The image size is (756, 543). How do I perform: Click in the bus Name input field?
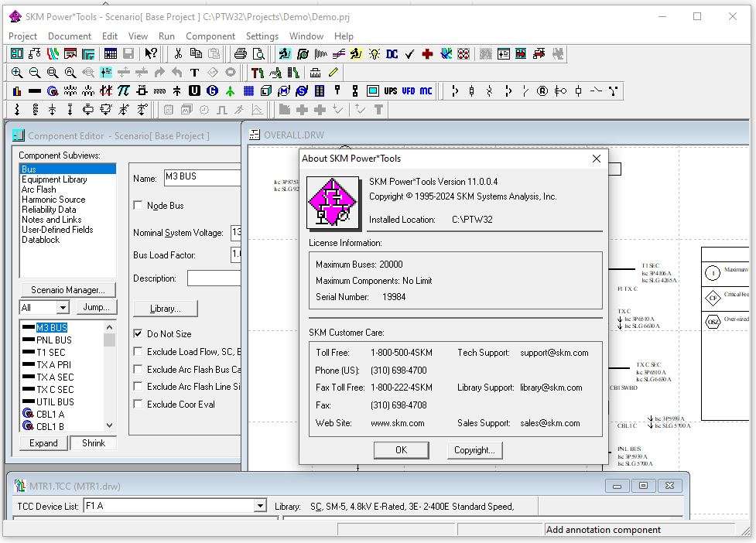pyautogui.click(x=203, y=177)
